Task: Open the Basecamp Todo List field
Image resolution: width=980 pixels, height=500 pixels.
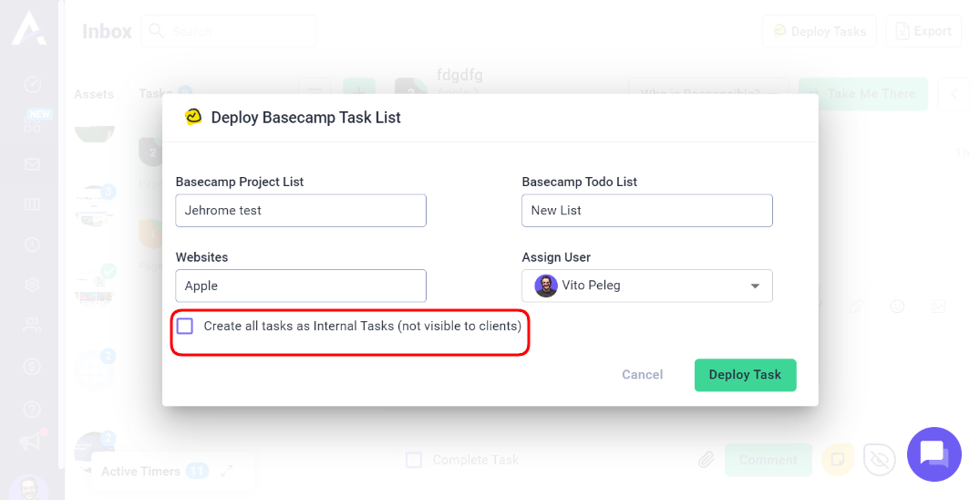Action: pos(647,210)
